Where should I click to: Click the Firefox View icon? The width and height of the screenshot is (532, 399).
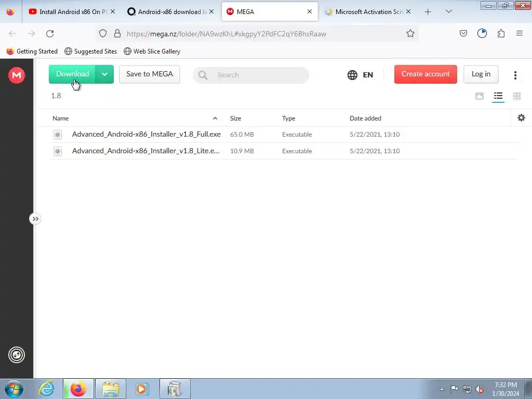click(10, 11)
